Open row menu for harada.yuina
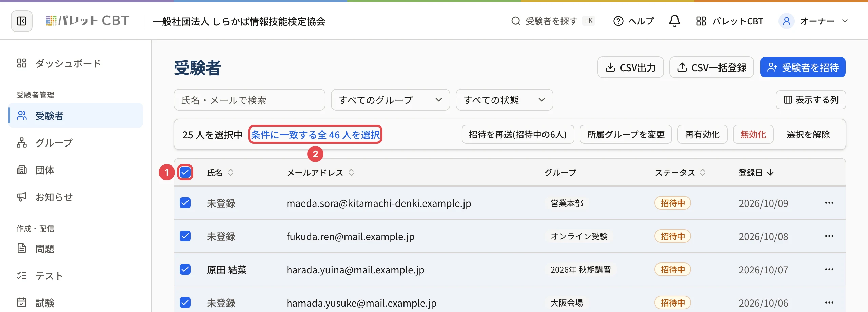Image resolution: width=868 pixels, height=312 pixels. click(x=829, y=269)
